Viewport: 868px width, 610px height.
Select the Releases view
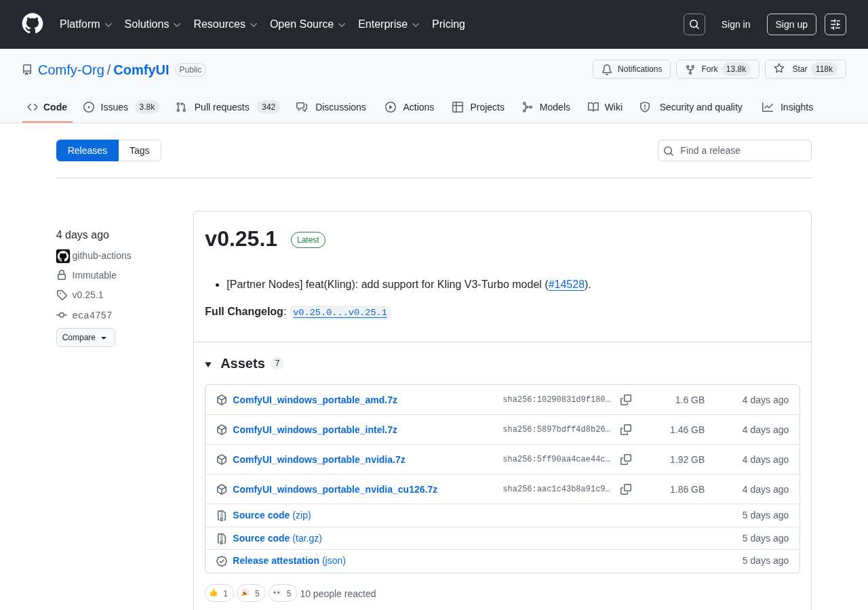(x=87, y=150)
